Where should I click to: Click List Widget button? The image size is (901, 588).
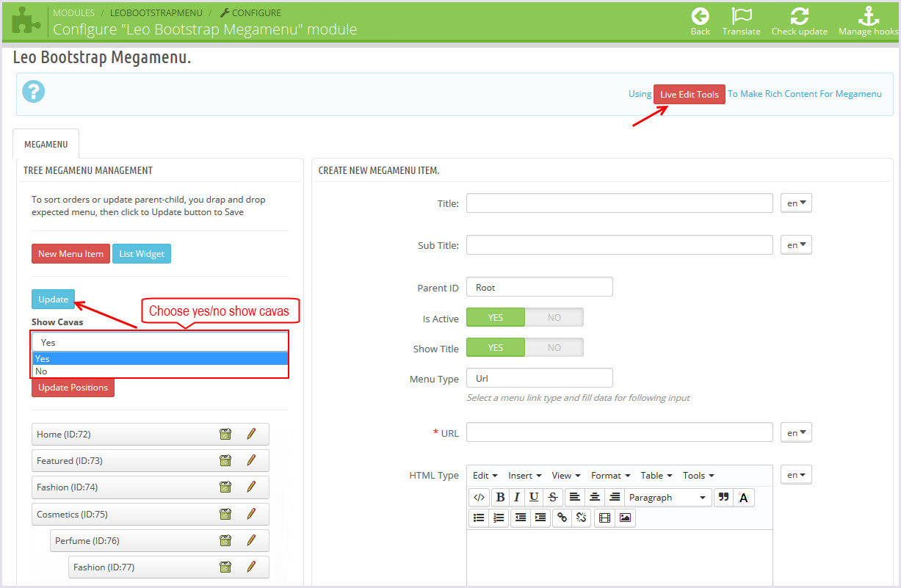142,253
